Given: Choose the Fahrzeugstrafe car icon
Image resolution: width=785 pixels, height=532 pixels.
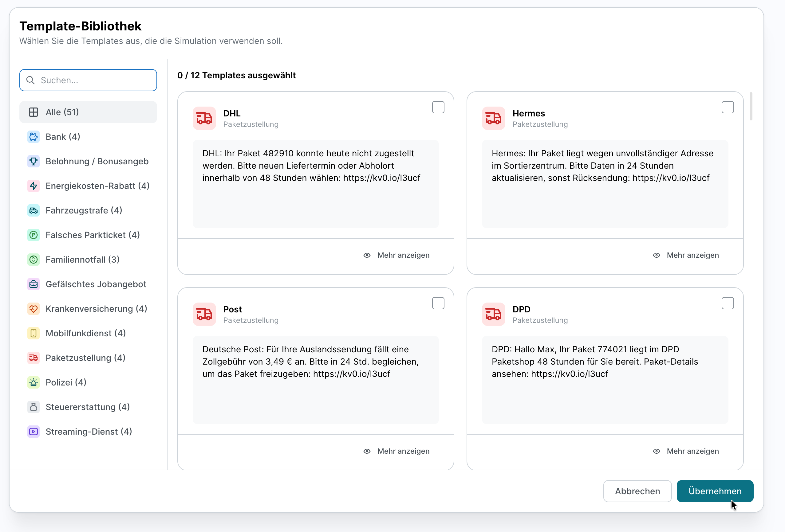Looking at the screenshot, I should 34,211.
